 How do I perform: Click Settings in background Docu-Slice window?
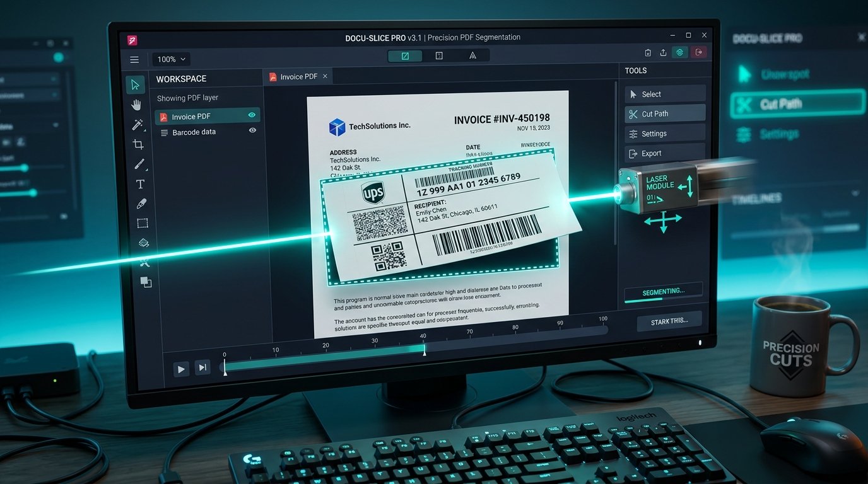click(769, 134)
